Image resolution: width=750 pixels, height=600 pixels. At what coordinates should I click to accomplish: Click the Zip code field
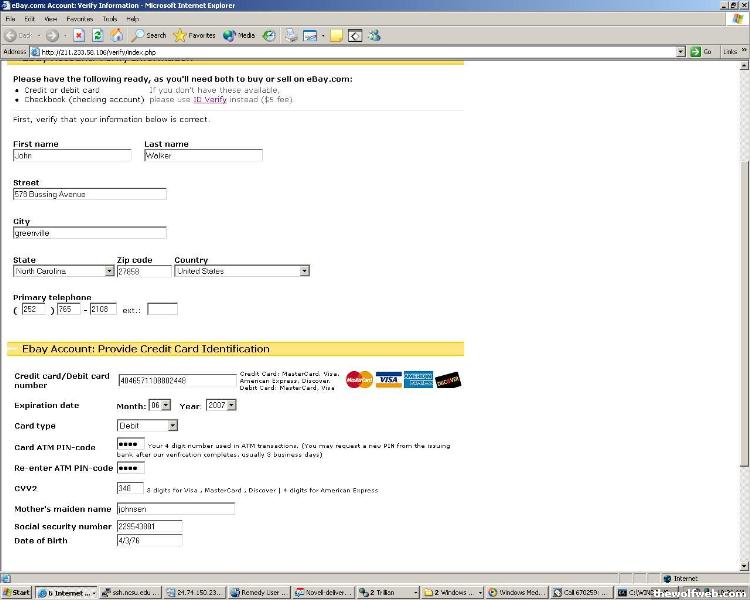point(144,271)
